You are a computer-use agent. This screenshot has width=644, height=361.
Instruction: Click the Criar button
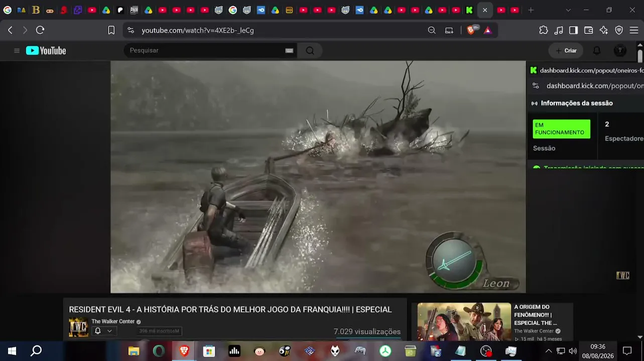click(566, 51)
